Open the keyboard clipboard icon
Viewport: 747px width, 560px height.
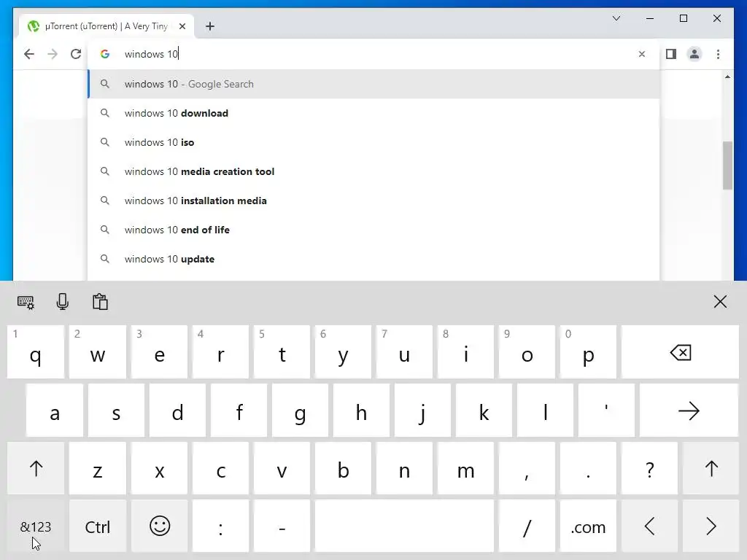point(100,302)
